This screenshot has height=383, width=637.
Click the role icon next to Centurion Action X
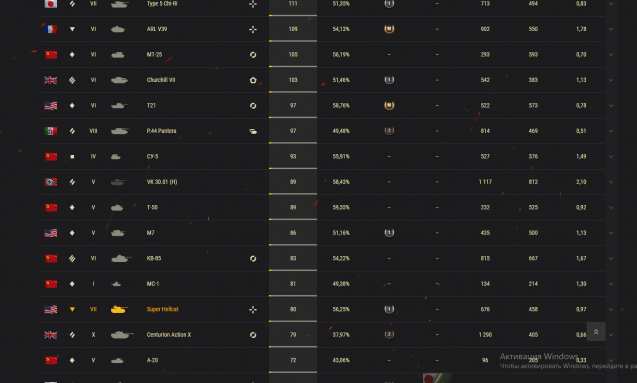point(253,335)
